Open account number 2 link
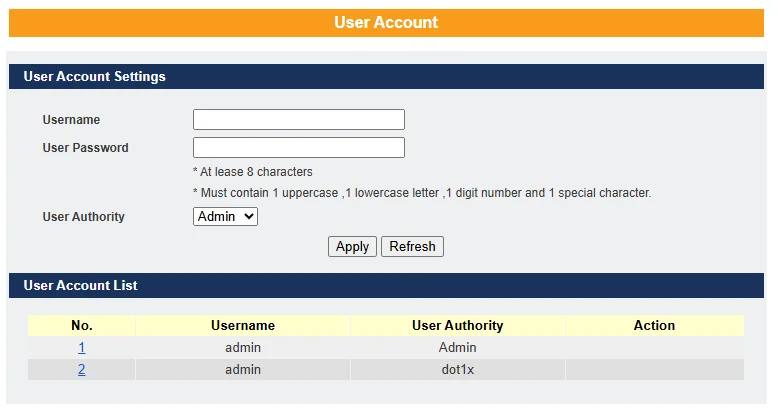The image size is (778, 420). coord(81,369)
